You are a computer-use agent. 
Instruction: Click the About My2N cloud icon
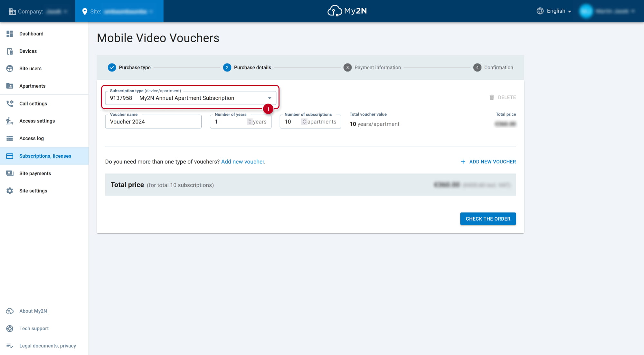pyautogui.click(x=10, y=311)
